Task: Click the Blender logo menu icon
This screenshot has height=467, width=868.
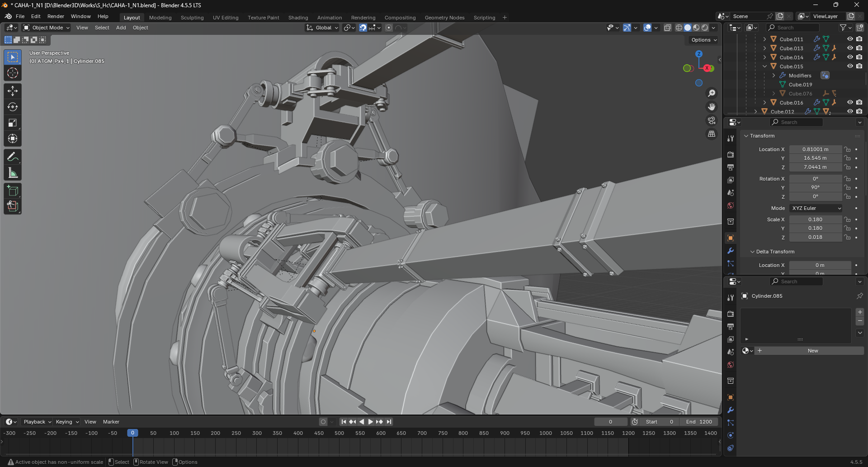Action: point(8,16)
